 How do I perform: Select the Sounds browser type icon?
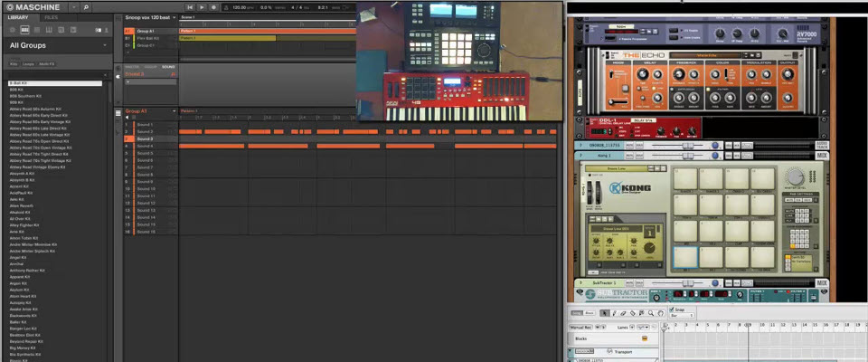[x=37, y=30]
